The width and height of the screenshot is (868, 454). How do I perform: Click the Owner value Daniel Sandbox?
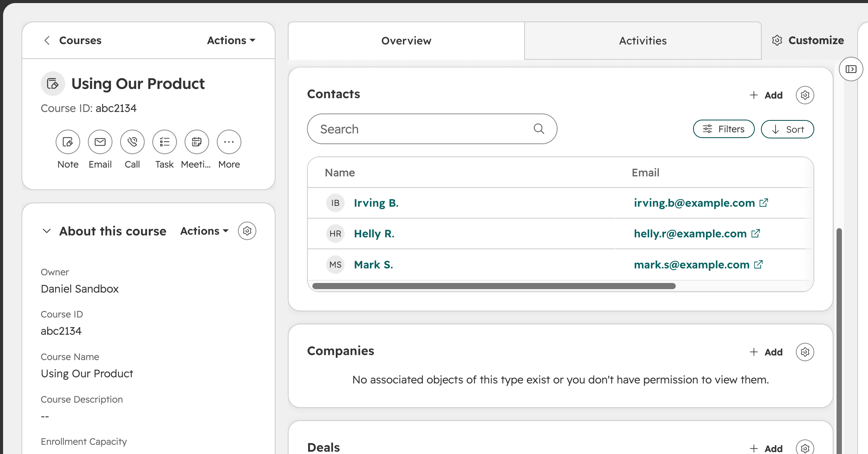[80, 289]
